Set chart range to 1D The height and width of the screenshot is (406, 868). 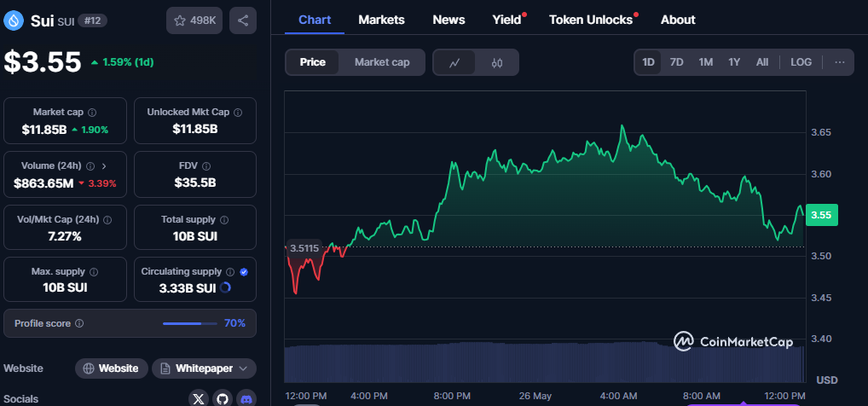point(648,62)
